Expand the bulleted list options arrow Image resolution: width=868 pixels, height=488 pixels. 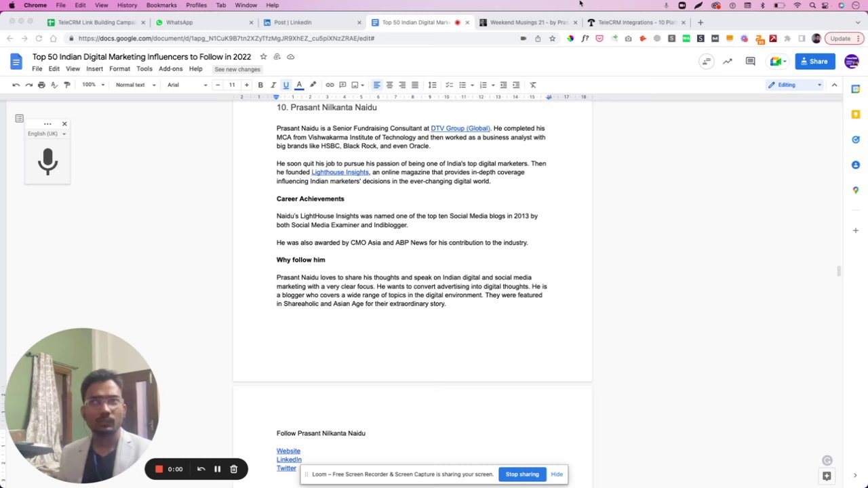pos(472,85)
